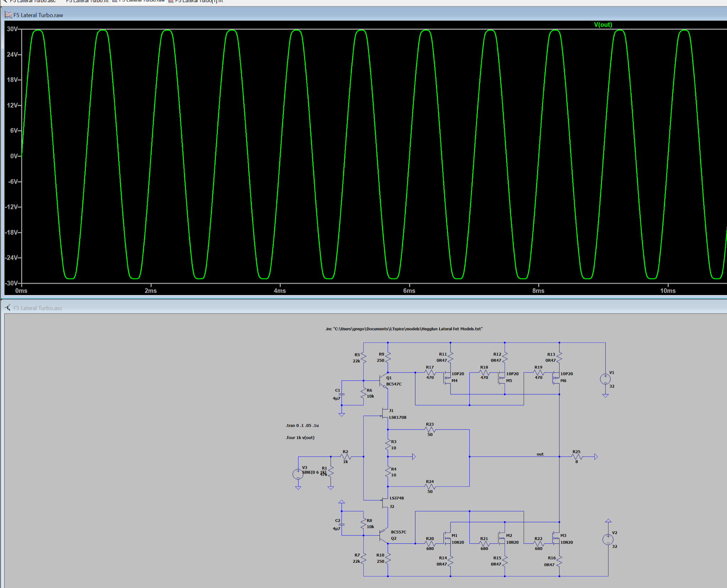Click the R6 10k resistor symbol
This screenshot has width=727, height=588.
[x=363, y=393]
